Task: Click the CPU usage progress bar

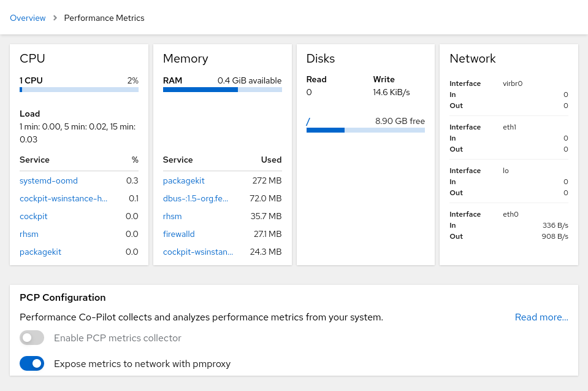Action: tap(79, 90)
